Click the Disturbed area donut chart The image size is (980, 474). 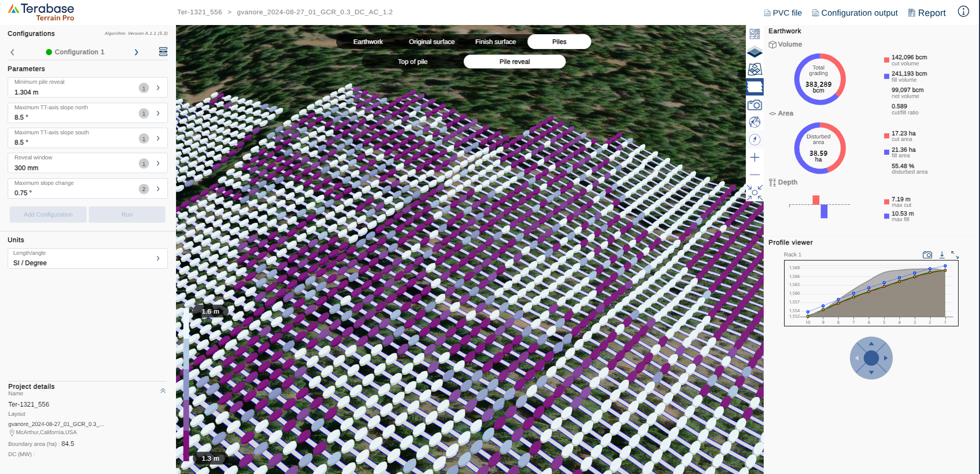point(820,148)
